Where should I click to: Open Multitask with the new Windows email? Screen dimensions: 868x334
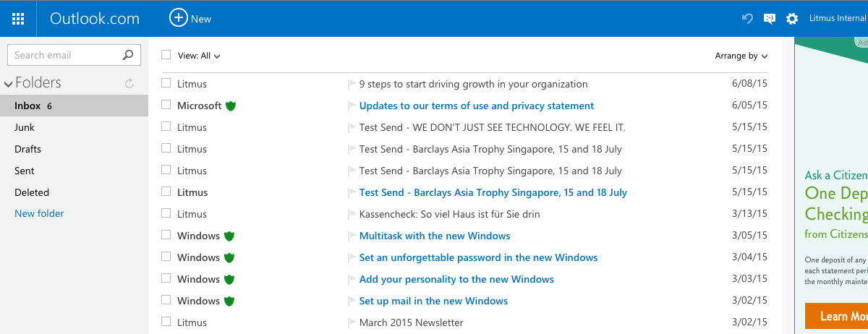[435, 236]
